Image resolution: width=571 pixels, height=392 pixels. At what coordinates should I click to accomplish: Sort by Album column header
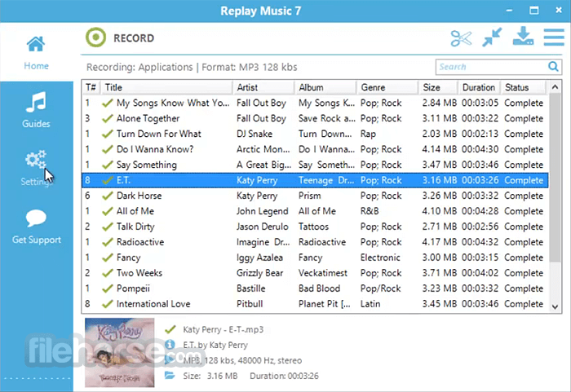coord(325,87)
